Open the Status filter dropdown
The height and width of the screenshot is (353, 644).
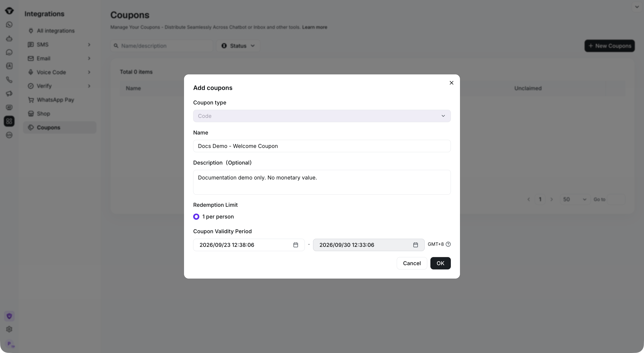(238, 46)
